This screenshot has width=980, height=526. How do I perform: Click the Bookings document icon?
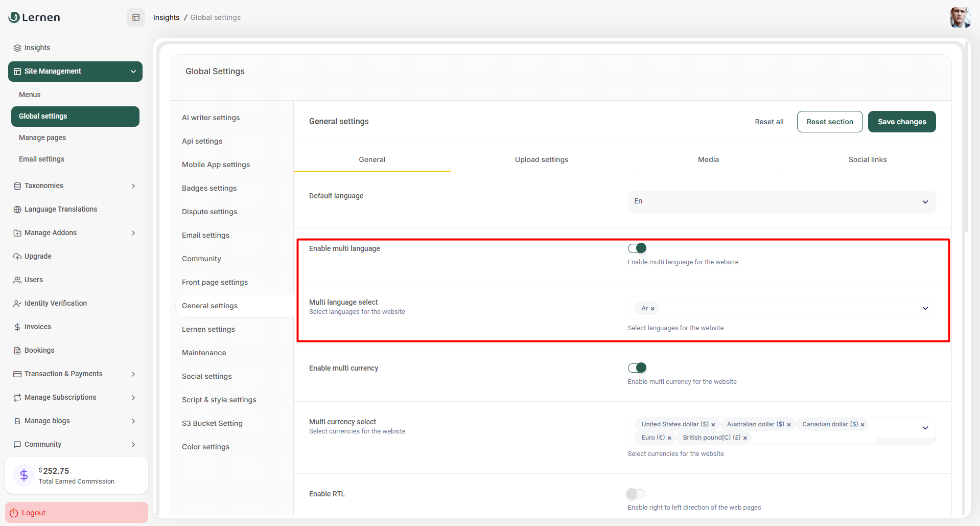tap(17, 351)
